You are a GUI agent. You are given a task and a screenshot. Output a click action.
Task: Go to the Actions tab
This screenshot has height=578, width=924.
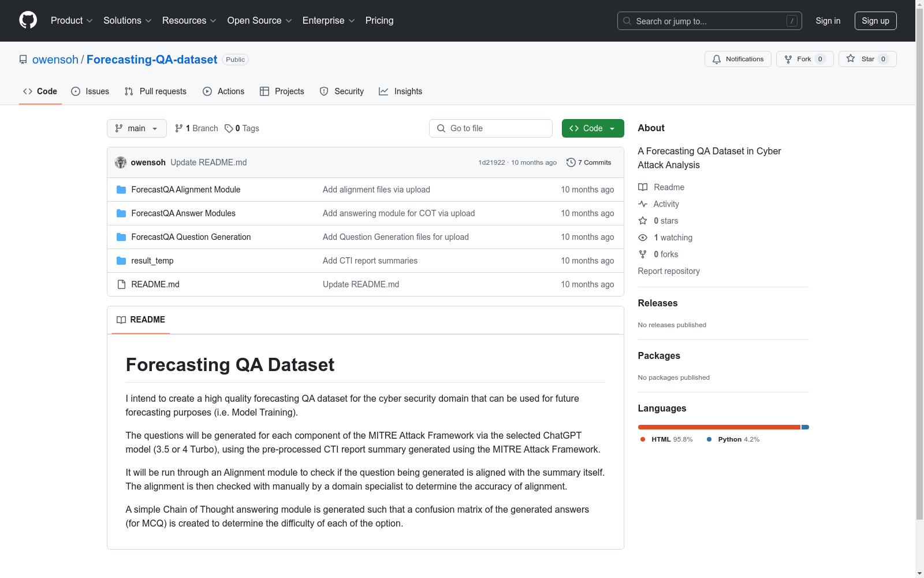[x=223, y=91]
